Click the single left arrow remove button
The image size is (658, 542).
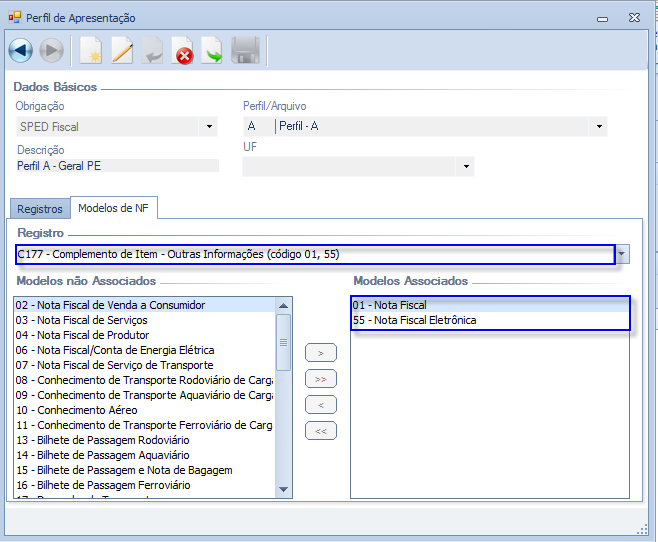320,405
